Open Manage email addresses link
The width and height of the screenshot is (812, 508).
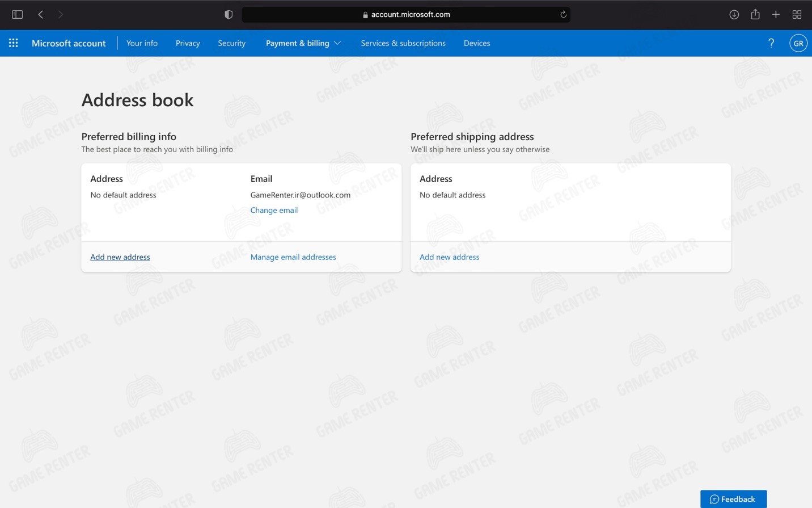point(293,257)
